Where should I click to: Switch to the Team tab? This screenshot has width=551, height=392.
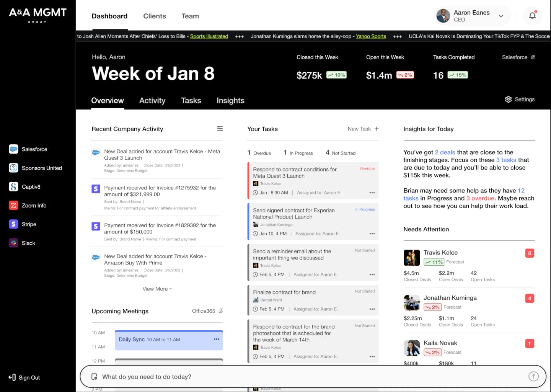coord(190,16)
